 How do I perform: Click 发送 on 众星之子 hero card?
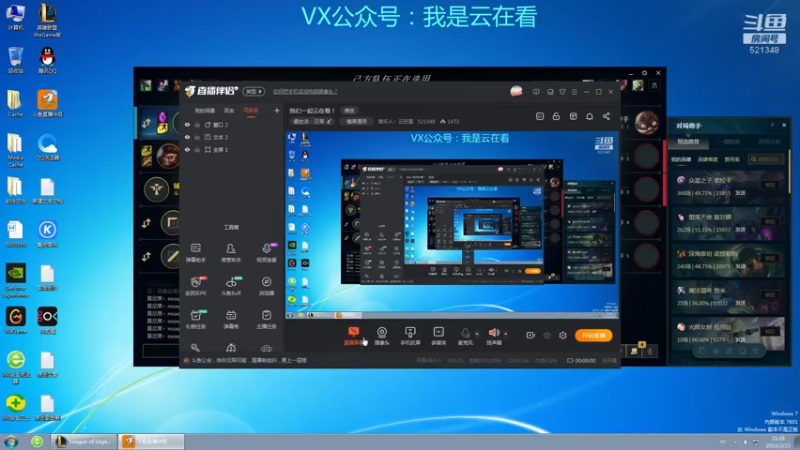(x=740, y=193)
